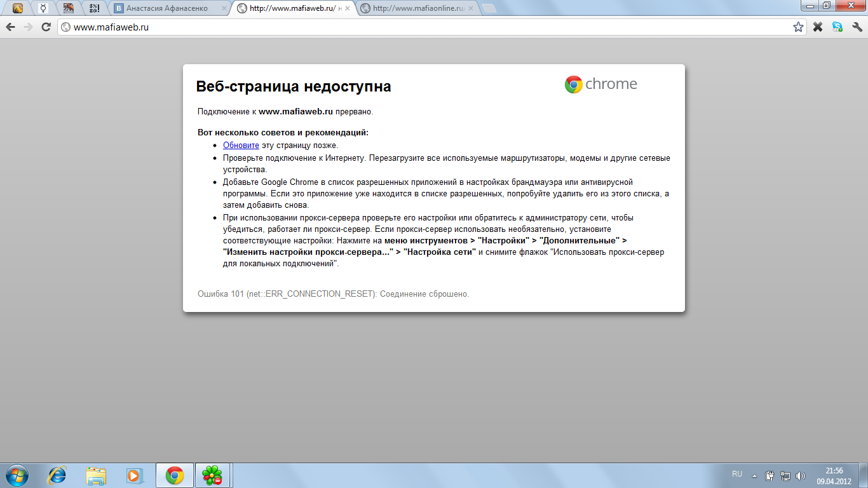The image size is (868, 488).
Task: Close the mafiaonline.ru tab
Action: pos(470,9)
